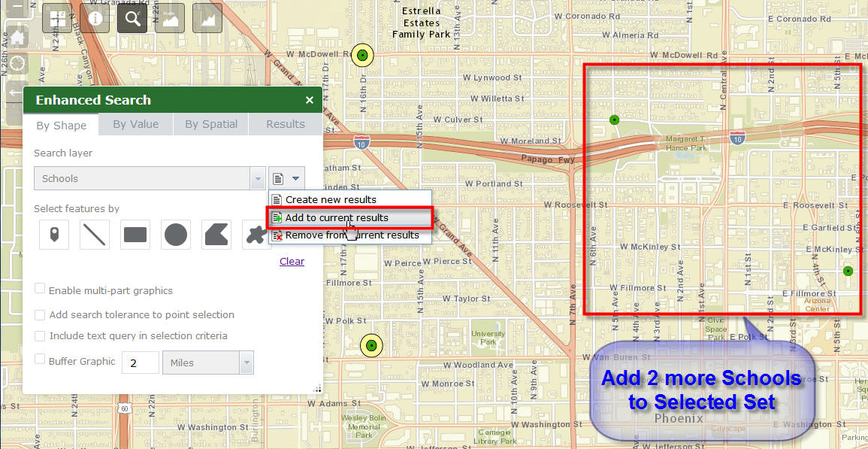Toggle the Enhanced Search magnifier widget

coord(132,18)
